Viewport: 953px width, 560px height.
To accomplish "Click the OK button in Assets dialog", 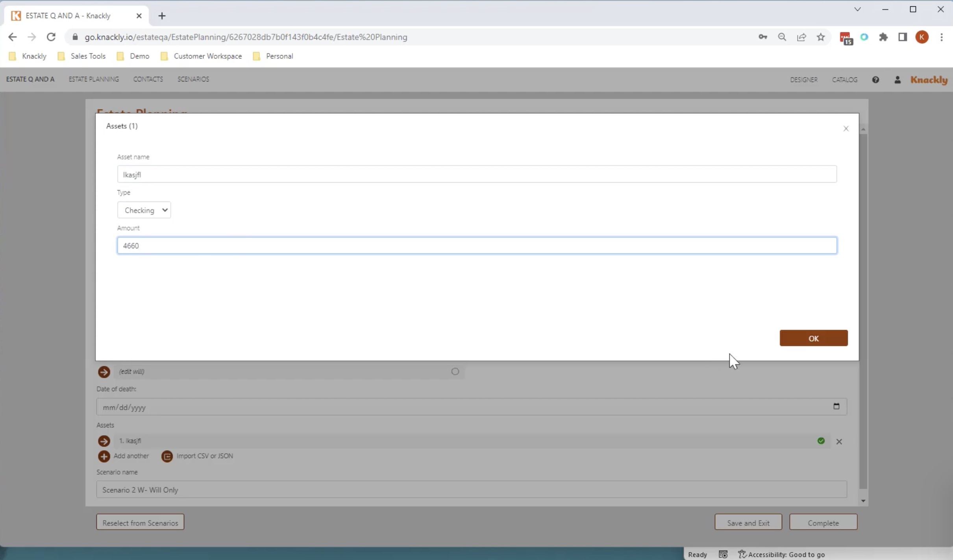I will 813,338.
